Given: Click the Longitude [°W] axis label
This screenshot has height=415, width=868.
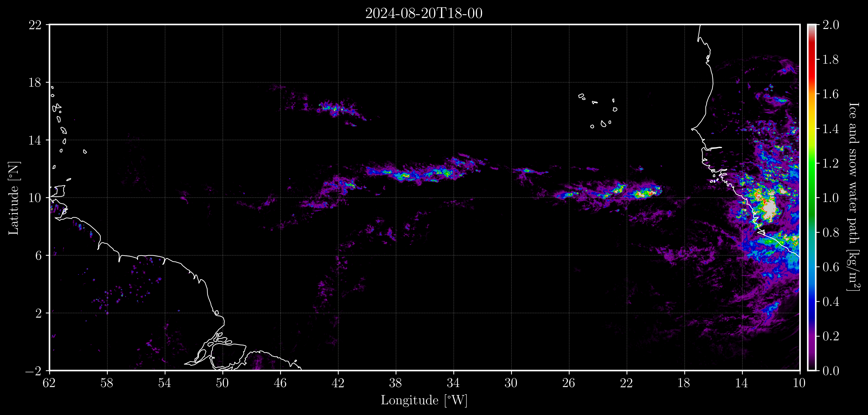Looking at the screenshot, I should click(424, 400).
